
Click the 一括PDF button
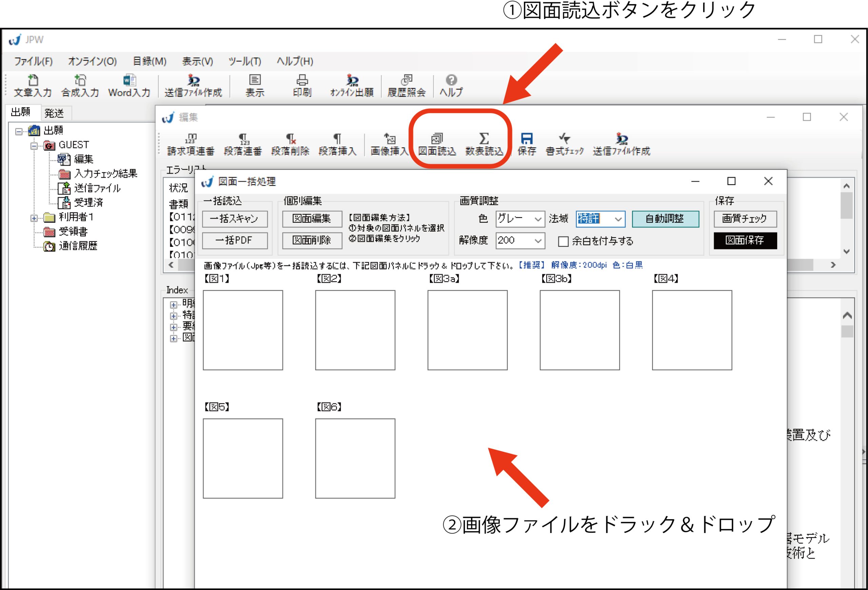pyautogui.click(x=235, y=240)
